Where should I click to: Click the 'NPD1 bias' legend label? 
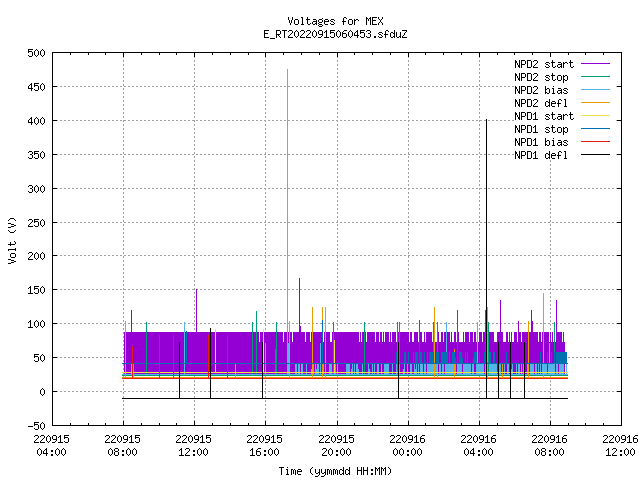pyautogui.click(x=541, y=142)
